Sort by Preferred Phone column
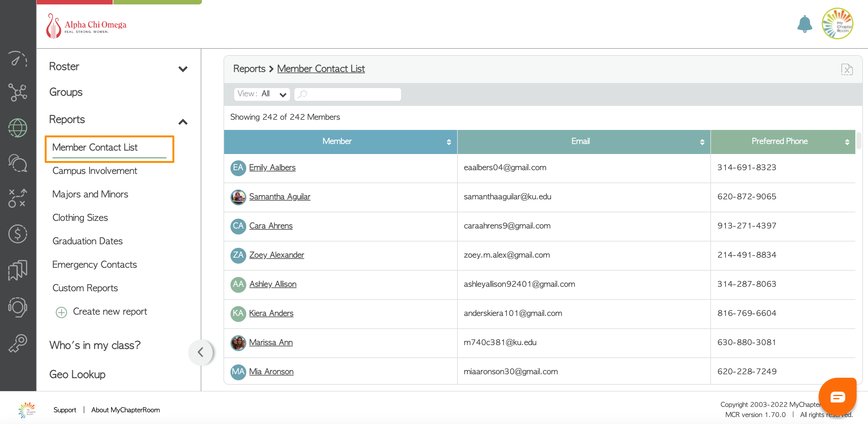 [847, 142]
